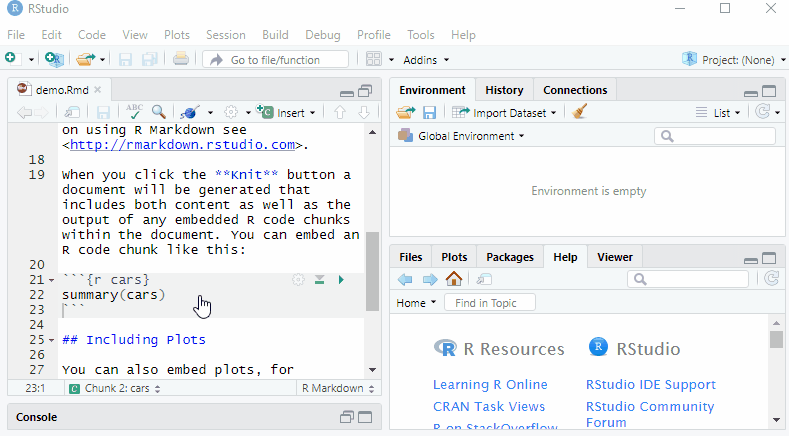Screen dimensions: 789x436
Task: Open the Plots menu
Action: 177,35
